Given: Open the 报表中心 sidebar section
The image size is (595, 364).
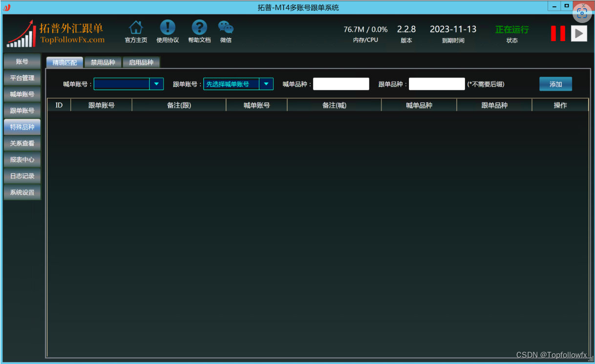Looking at the screenshot, I should click(22, 159).
